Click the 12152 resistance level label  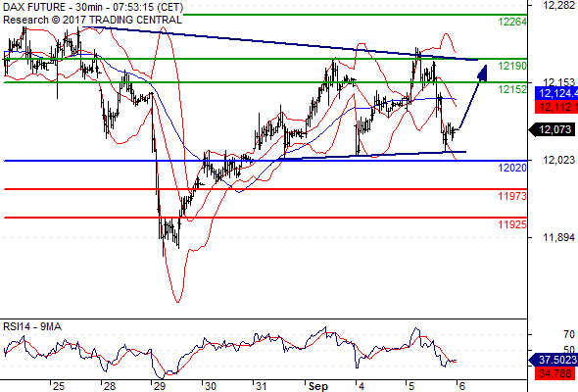click(512, 89)
